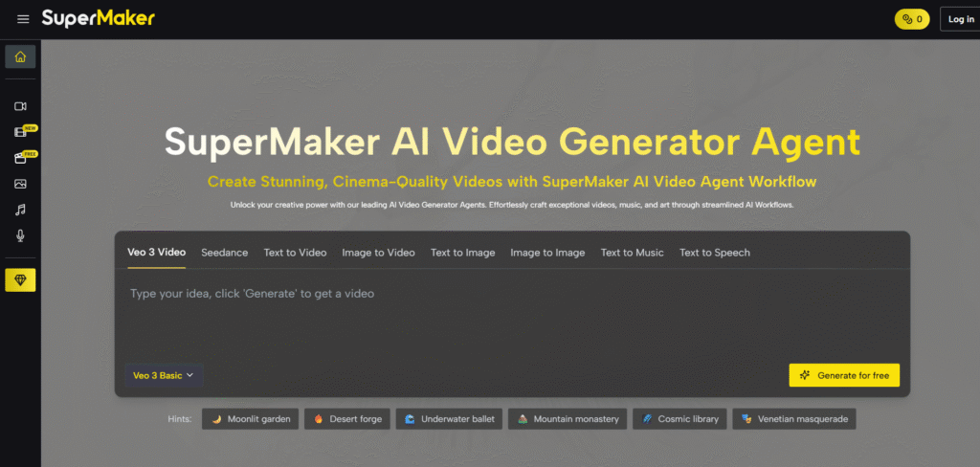The height and width of the screenshot is (467, 980).
Task: Click the Log in button
Action: [x=960, y=19]
